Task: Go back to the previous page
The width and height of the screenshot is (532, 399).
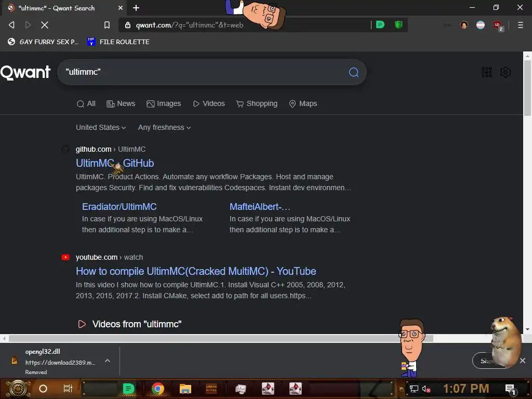Action: click(11, 25)
